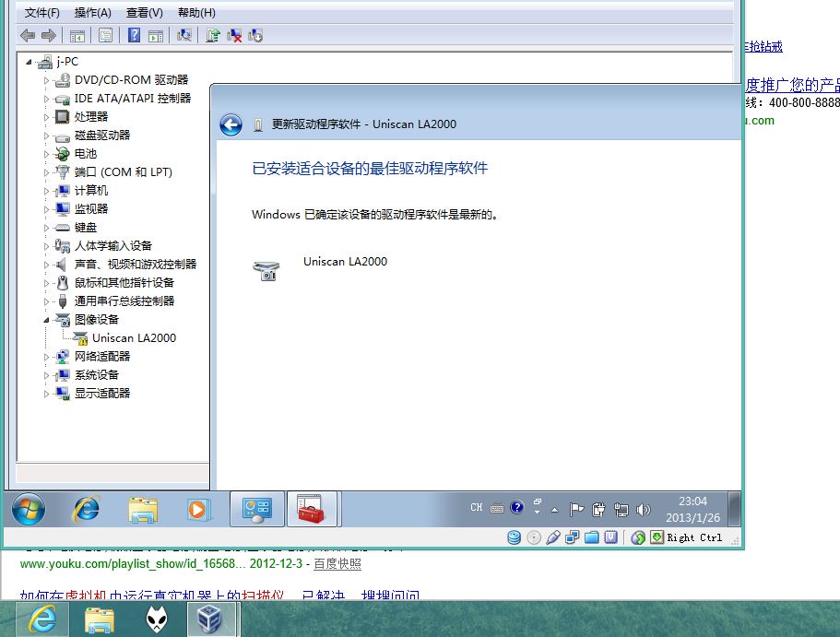Image resolution: width=840 pixels, height=637 pixels.
Task: Click VirtualBox hard disk activity indicator
Action: tap(515, 537)
